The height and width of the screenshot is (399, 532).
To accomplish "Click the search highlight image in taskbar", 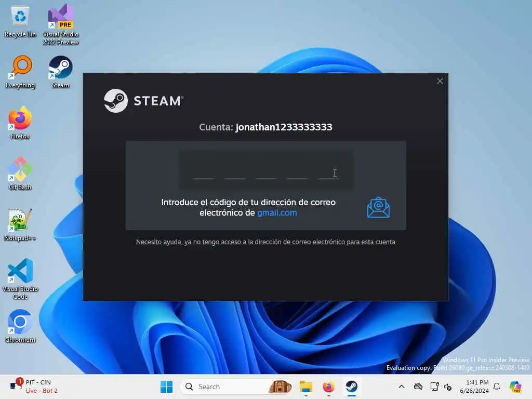I will click(280, 387).
